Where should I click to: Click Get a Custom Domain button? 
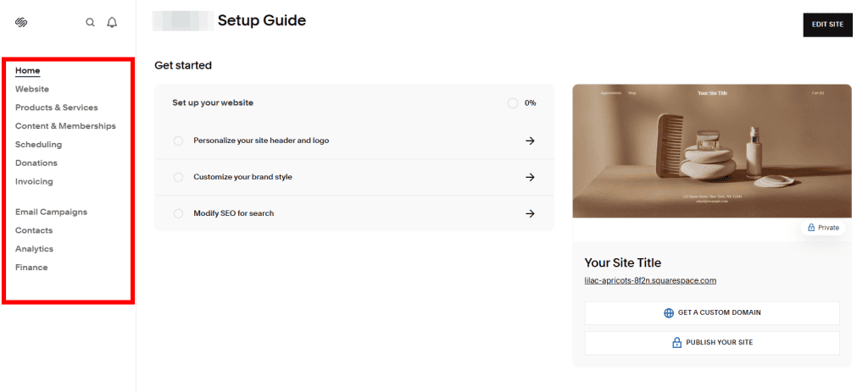712,313
